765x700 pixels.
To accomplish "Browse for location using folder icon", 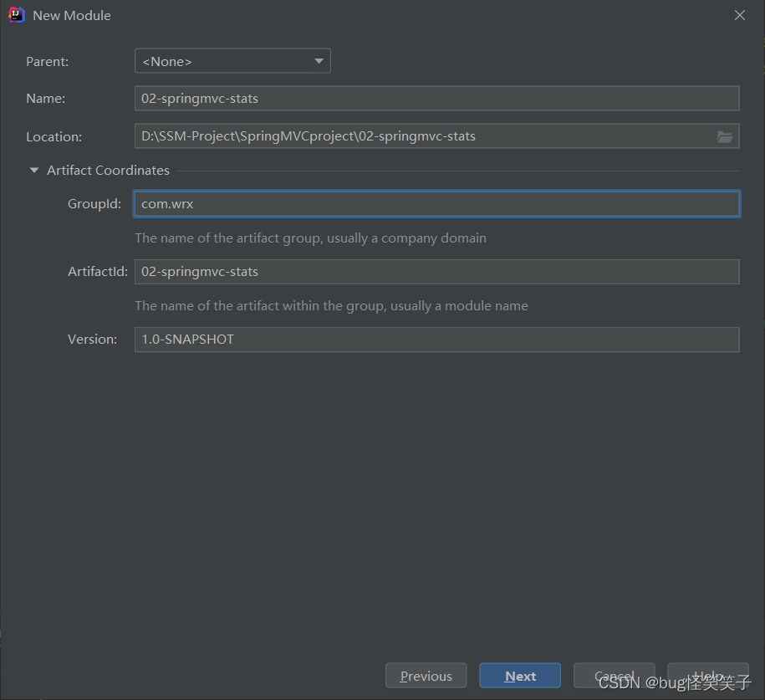I will point(725,136).
